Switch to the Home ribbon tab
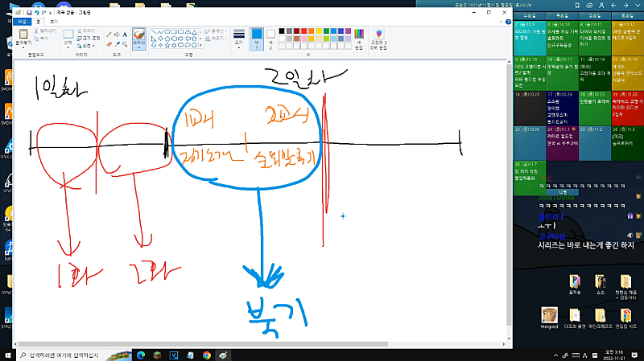Screen dimensions: 644x361 38,22
